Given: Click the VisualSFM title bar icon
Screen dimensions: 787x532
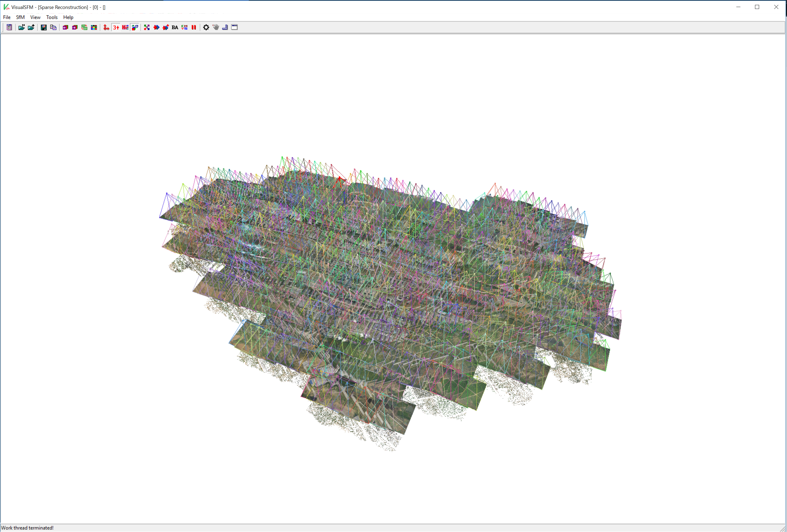Looking at the screenshot, I should tap(6, 7).
